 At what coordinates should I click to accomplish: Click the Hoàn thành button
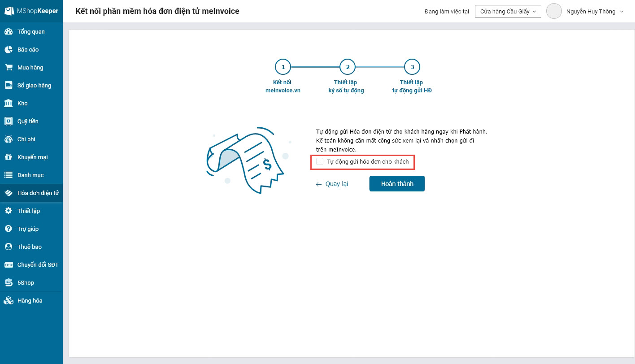pyautogui.click(x=397, y=184)
